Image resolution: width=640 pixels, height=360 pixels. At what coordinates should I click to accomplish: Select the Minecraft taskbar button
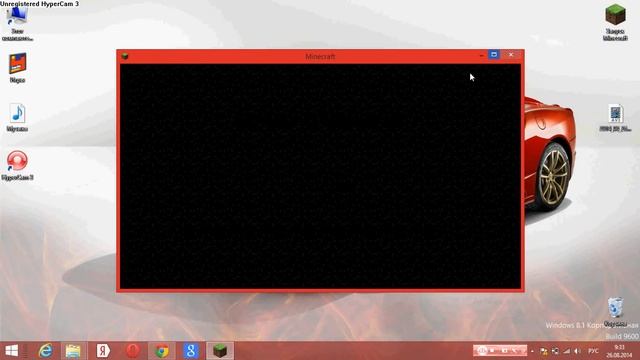220,351
